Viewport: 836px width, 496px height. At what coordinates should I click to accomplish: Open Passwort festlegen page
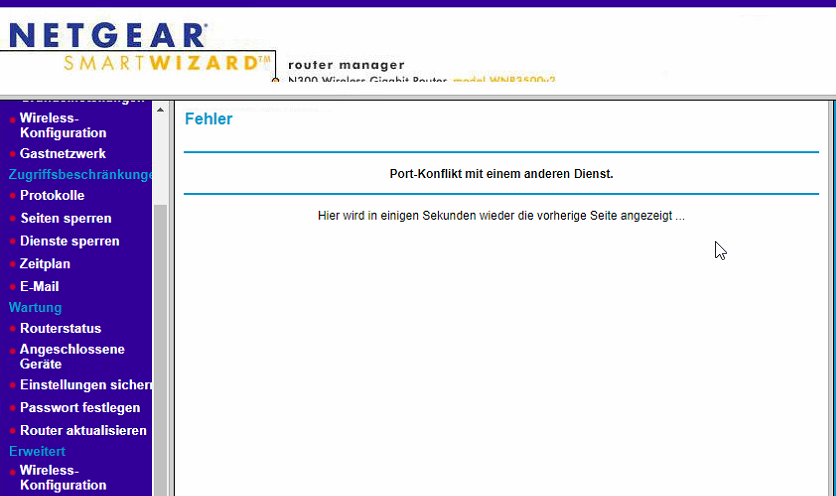point(80,408)
